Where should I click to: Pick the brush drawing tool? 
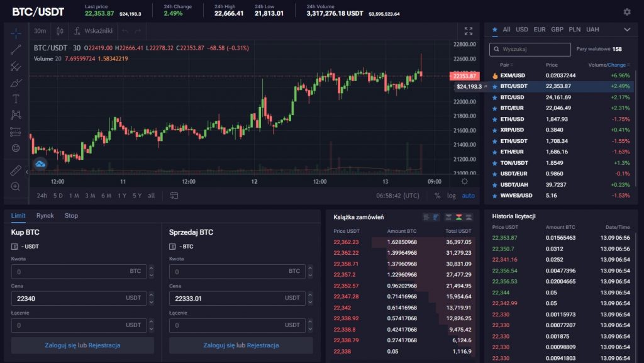[16, 82]
